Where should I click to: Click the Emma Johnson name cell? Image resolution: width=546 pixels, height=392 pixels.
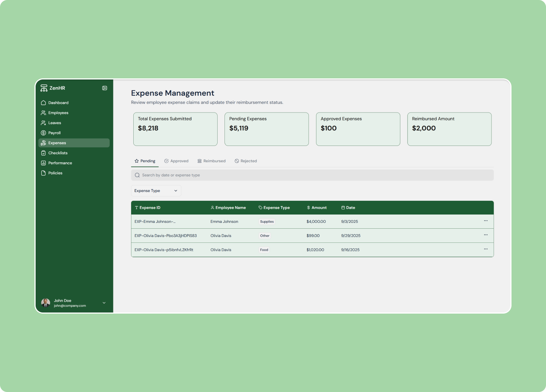click(x=225, y=222)
